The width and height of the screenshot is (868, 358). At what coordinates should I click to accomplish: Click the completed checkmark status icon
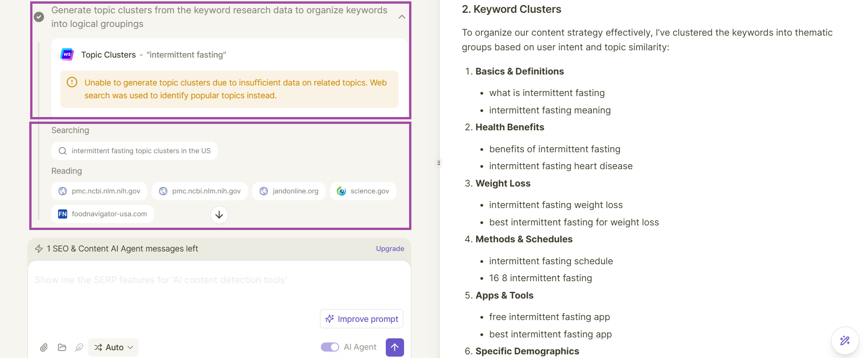coord(39,17)
